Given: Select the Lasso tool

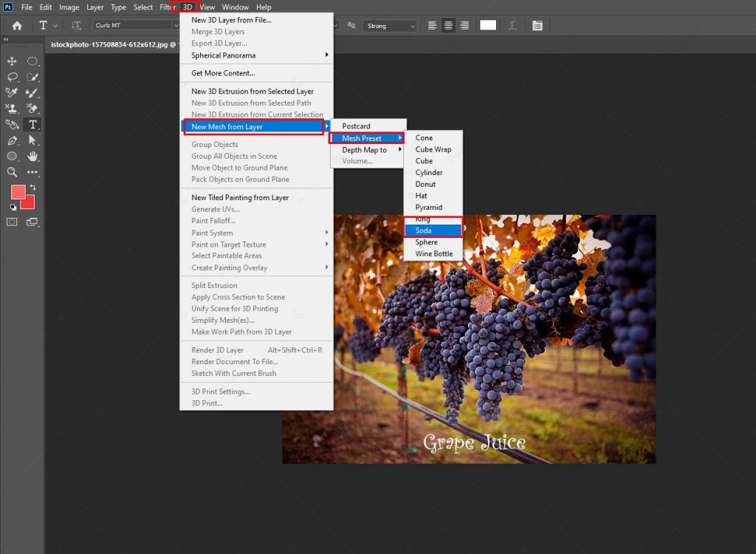Looking at the screenshot, I should pyautogui.click(x=13, y=76).
